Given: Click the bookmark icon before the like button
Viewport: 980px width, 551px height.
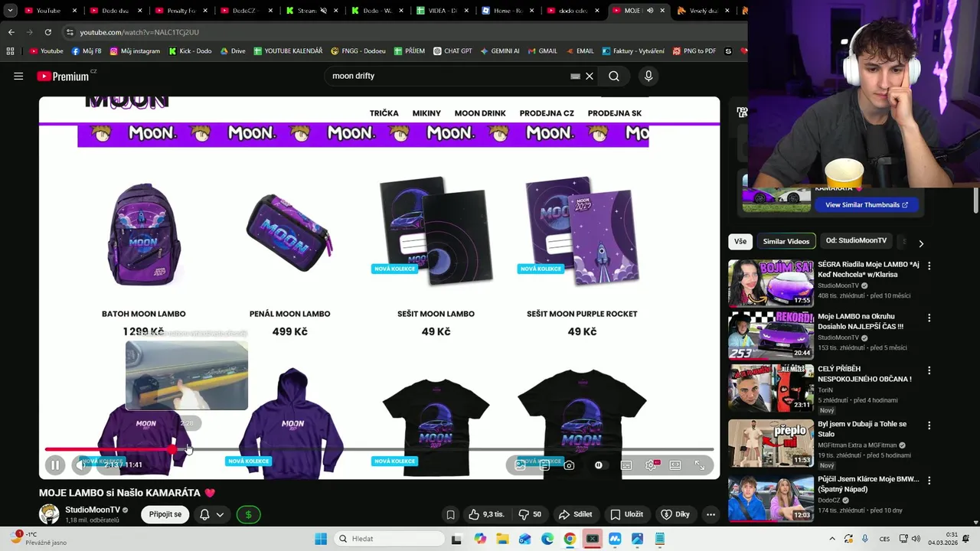Looking at the screenshot, I should click(450, 514).
